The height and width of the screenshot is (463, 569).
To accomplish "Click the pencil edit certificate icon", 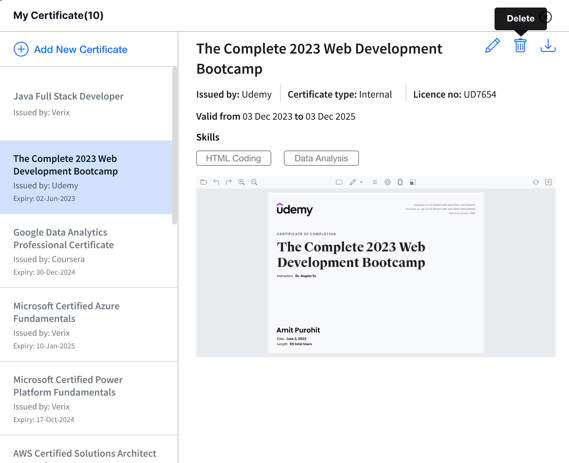I will coord(492,46).
